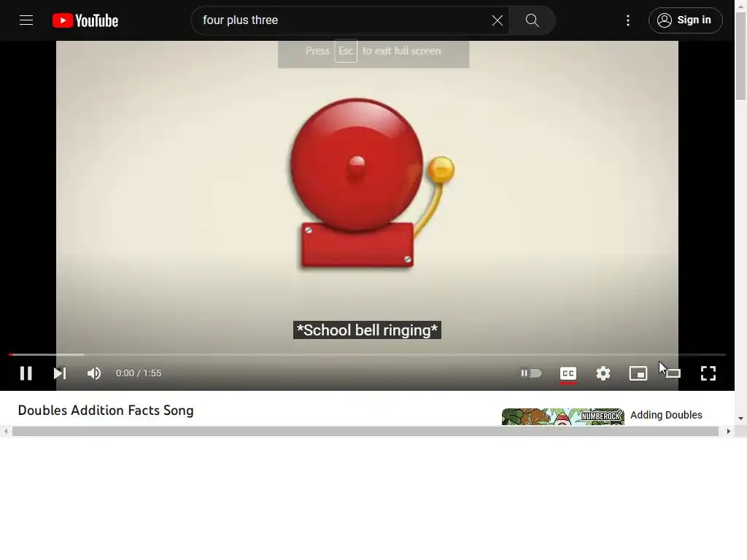Screen dimensions: 747x560
Task: Click the vertical page scrollbar thumb
Action: coord(740,56)
